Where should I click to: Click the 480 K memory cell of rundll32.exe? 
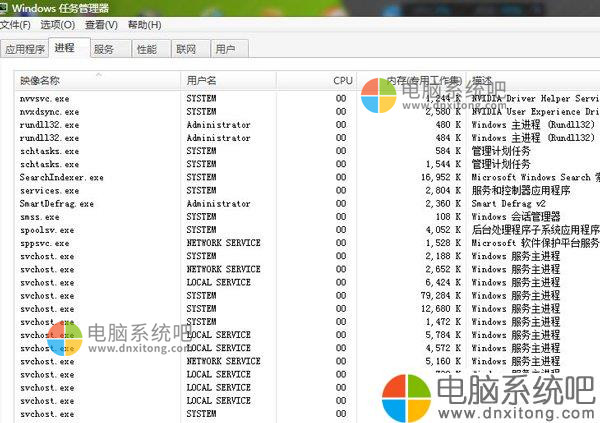(448, 125)
